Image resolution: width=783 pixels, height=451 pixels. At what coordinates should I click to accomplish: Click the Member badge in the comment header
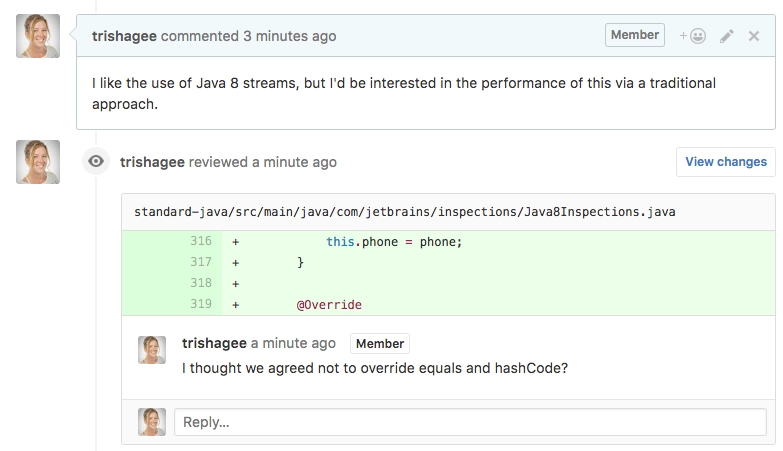635,35
